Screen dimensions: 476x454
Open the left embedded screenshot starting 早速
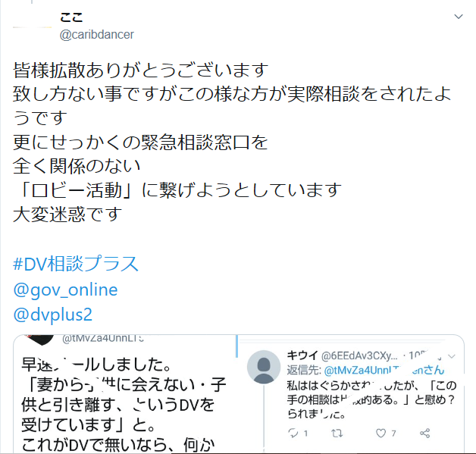[x=124, y=393]
